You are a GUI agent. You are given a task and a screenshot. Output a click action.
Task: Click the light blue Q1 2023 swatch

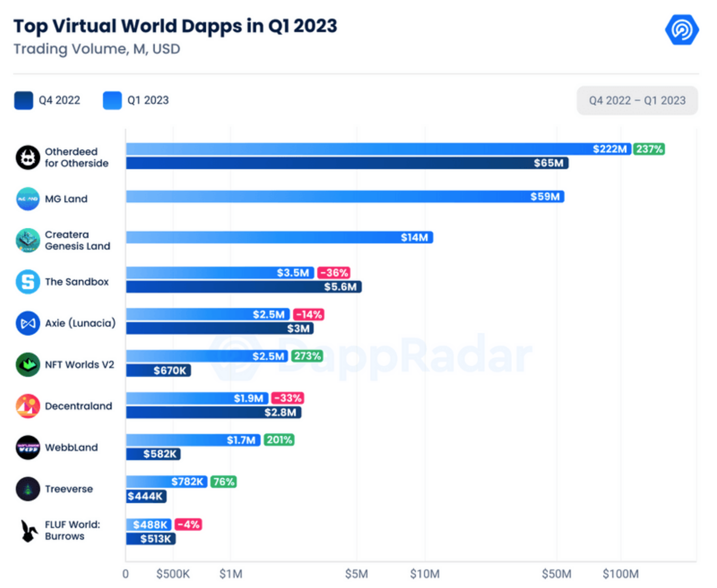click(x=112, y=101)
